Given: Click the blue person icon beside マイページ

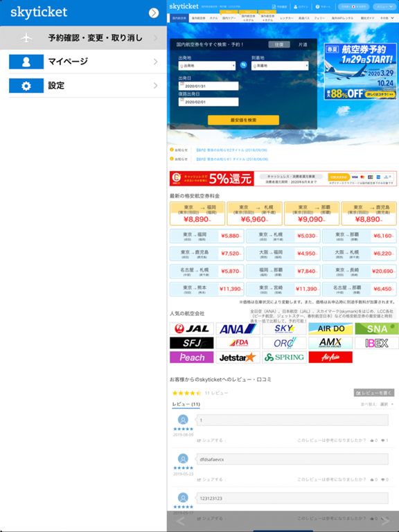Looking at the screenshot, I should (26, 62).
